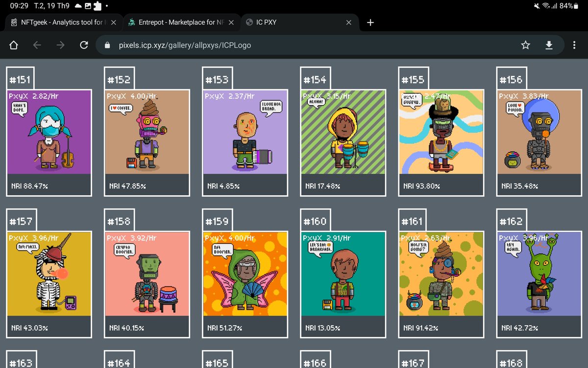This screenshot has height=368, width=588.
Task: Click the PxyX 2.91/Hr rate label
Action: click(328, 238)
